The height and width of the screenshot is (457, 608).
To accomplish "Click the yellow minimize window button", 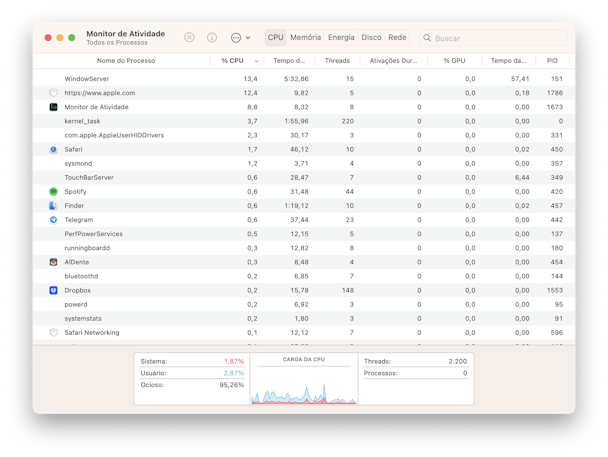I will [x=60, y=38].
